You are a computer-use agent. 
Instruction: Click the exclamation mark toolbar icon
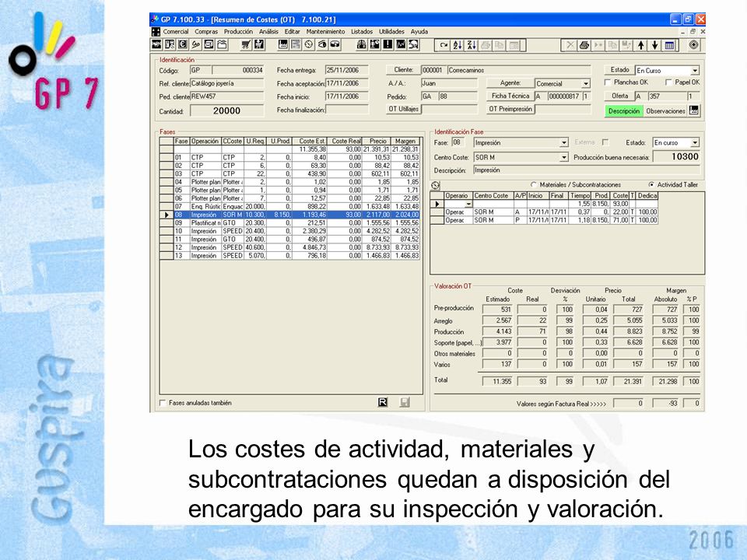pyautogui.click(x=388, y=45)
